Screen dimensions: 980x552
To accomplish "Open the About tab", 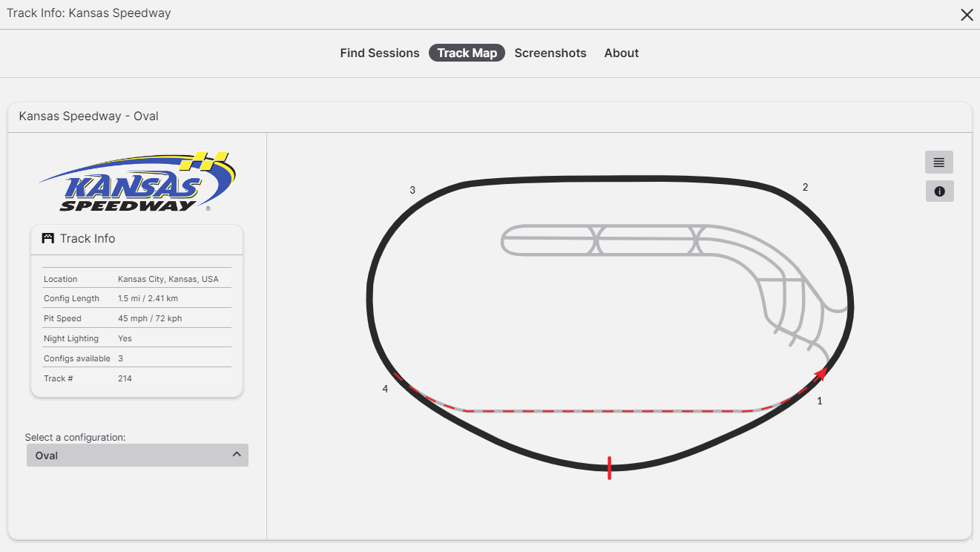I will [621, 53].
